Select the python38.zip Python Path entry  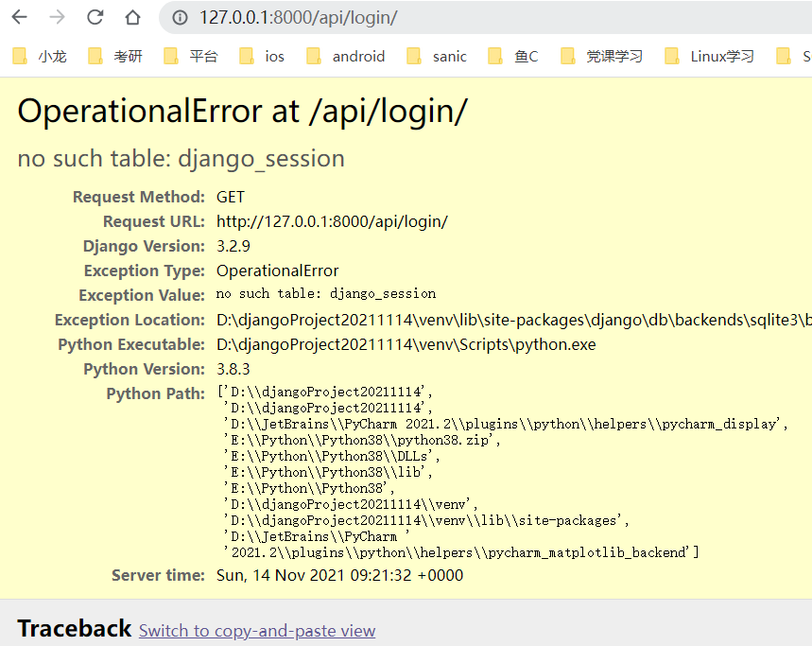coord(362,440)
